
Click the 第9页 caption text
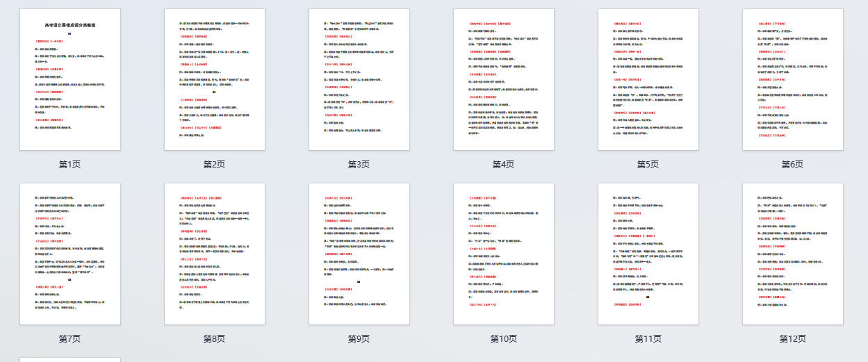pos(359,339)
